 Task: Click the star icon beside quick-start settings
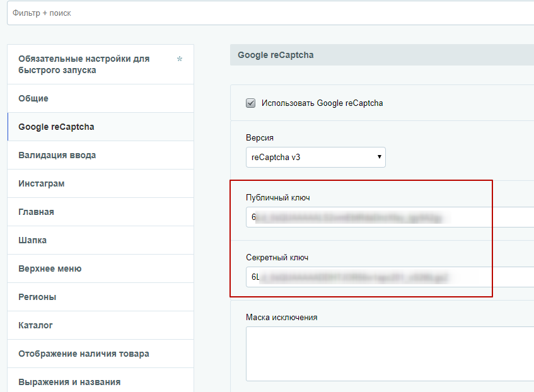180,59
